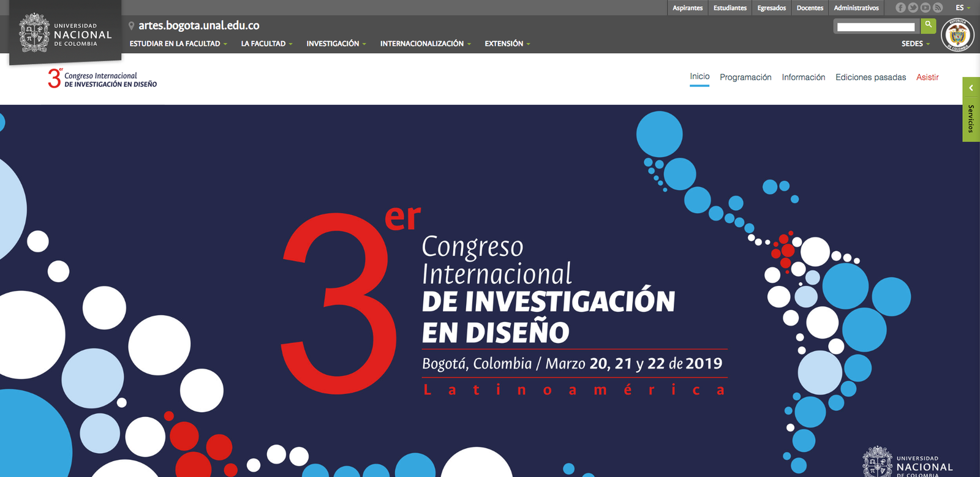Open the Estudiantes link
The height and width of the screenshot is (477, 980).
[x=730, y=8]
